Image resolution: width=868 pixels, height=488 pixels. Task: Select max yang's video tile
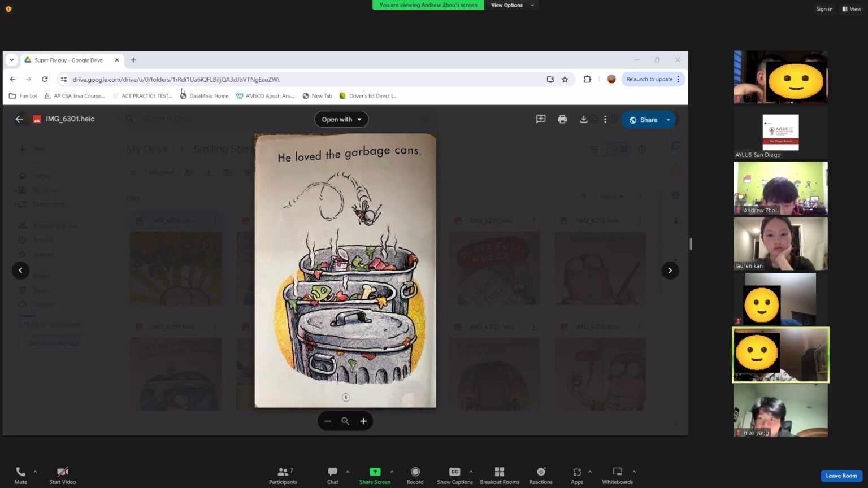780,411
